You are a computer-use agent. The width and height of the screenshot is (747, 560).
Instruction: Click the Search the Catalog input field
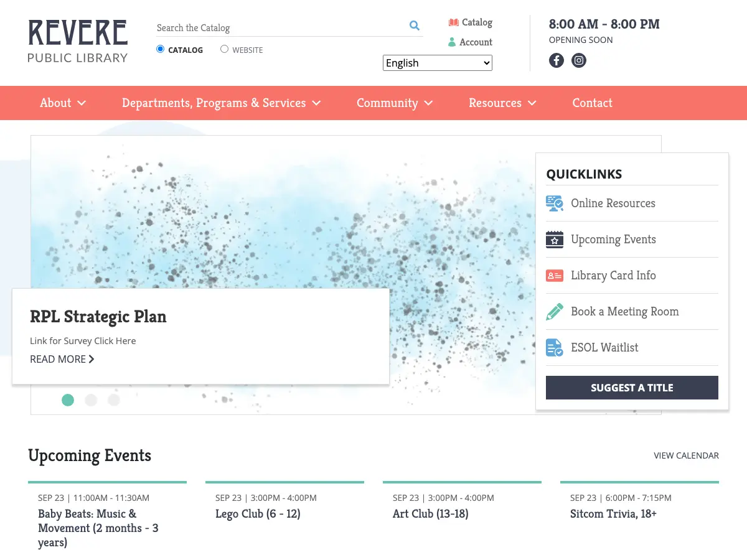tap(280, 27)
